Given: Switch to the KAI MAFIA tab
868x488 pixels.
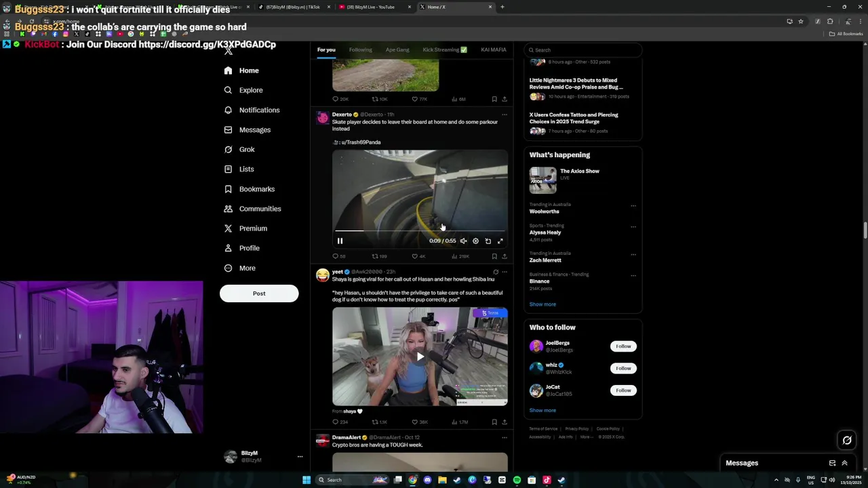Looking at the screenshot, I should click(494, 49).
